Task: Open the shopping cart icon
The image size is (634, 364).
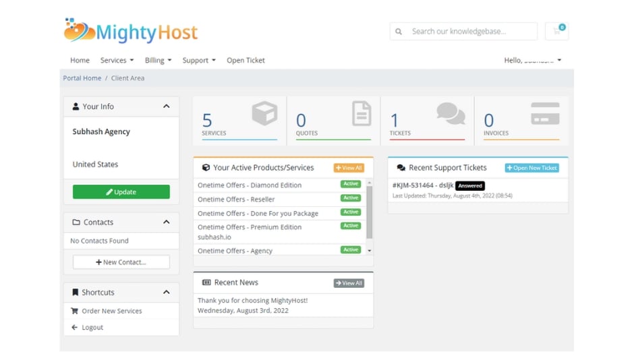Action: [x=556, y=31]
